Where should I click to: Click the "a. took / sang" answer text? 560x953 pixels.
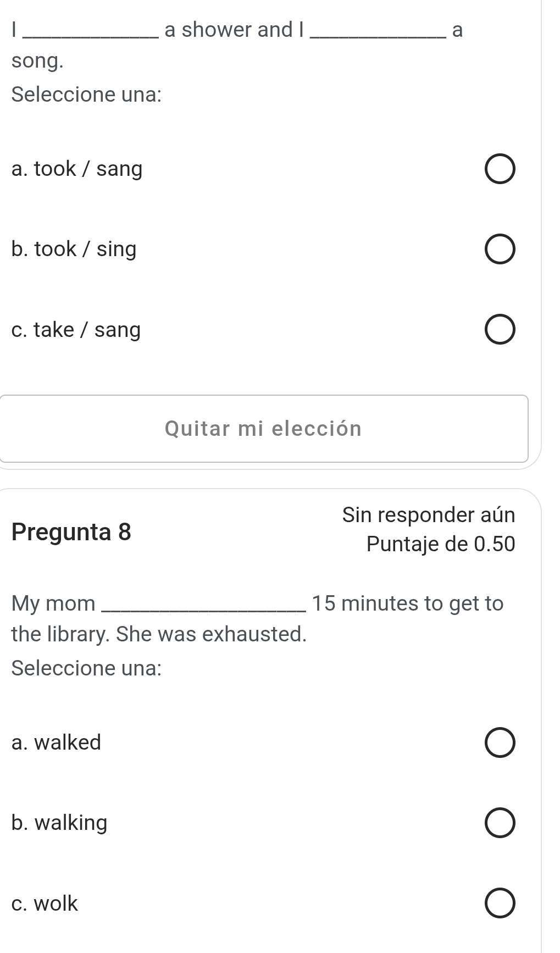pyautogui.click(x=77, y=169)
